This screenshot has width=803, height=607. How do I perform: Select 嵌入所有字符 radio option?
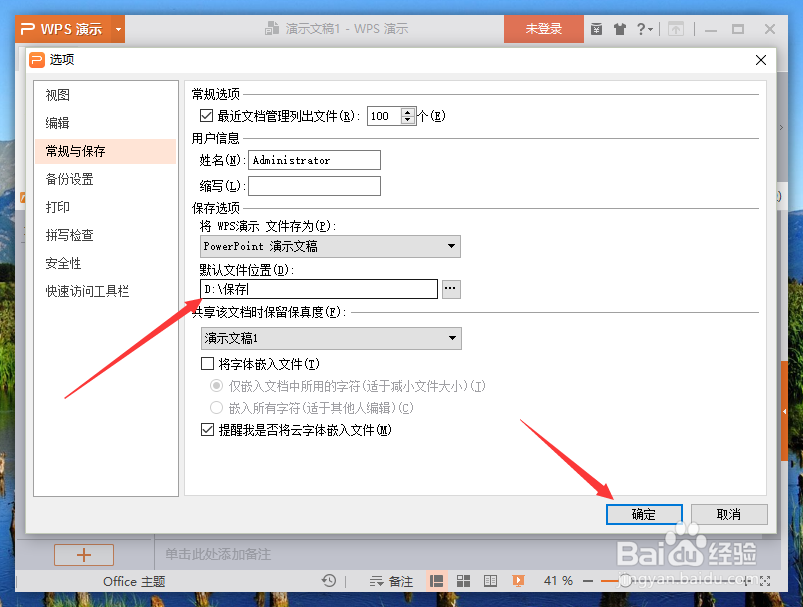click(x=217, y=408)
